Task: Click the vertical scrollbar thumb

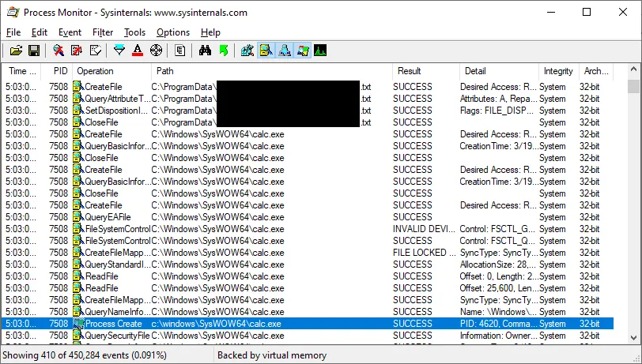Action: (633, 86)
